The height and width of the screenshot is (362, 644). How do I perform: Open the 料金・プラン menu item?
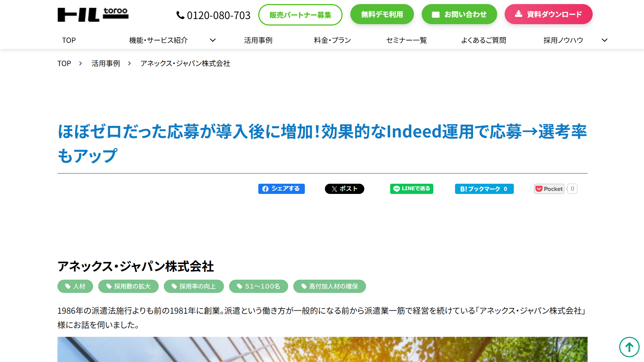coord(332,40)
